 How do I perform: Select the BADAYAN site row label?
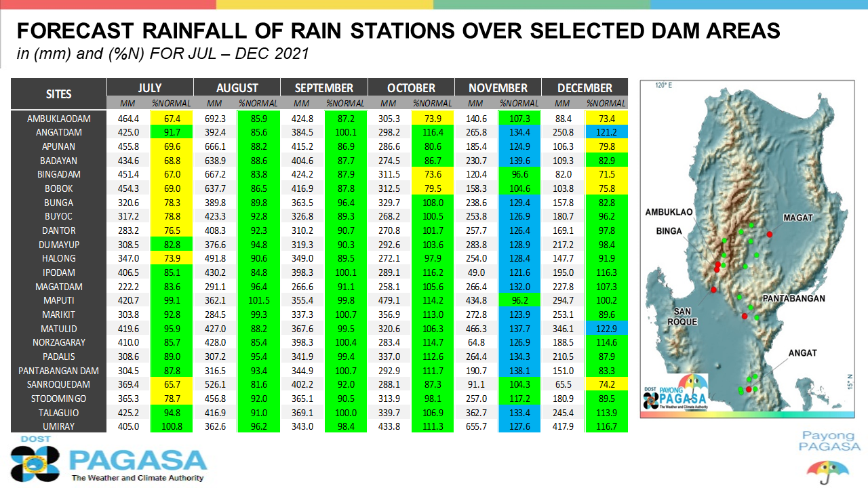point(59,161)
